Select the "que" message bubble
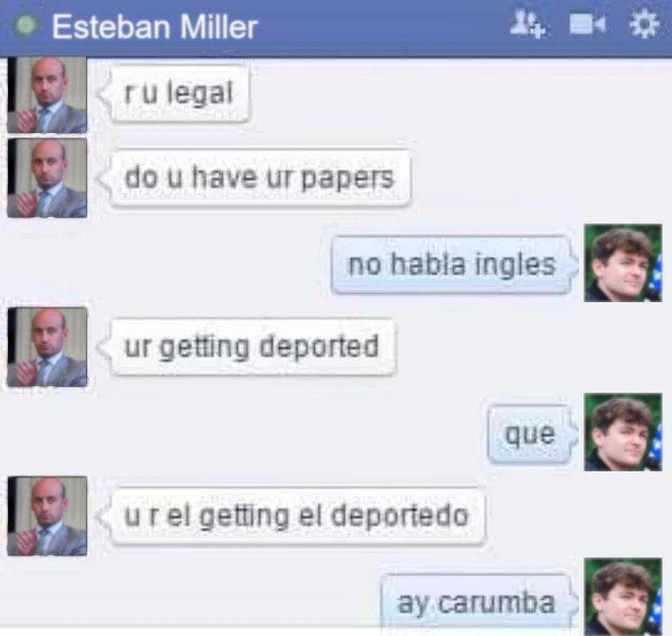This screenshot has height=636, width=672. [x=529, y=433]
